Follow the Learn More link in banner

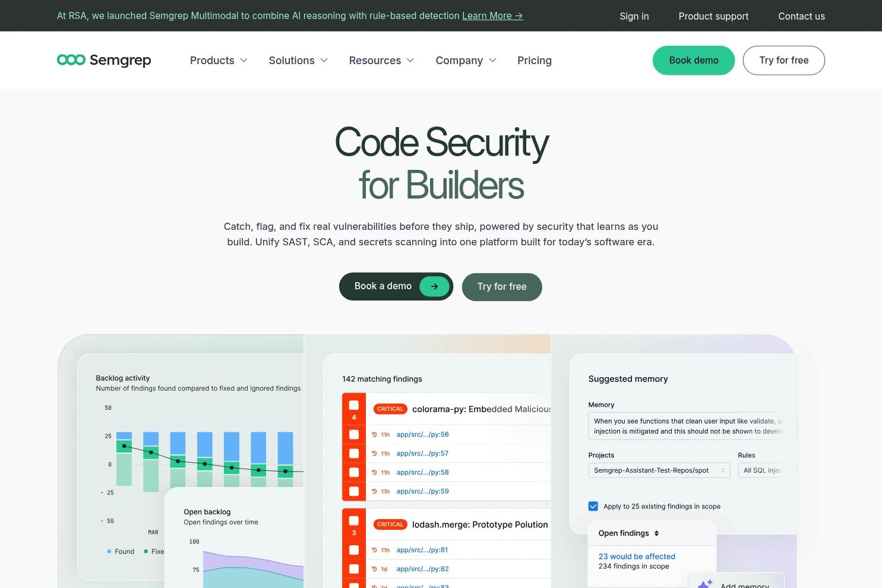tap(492, 16)
